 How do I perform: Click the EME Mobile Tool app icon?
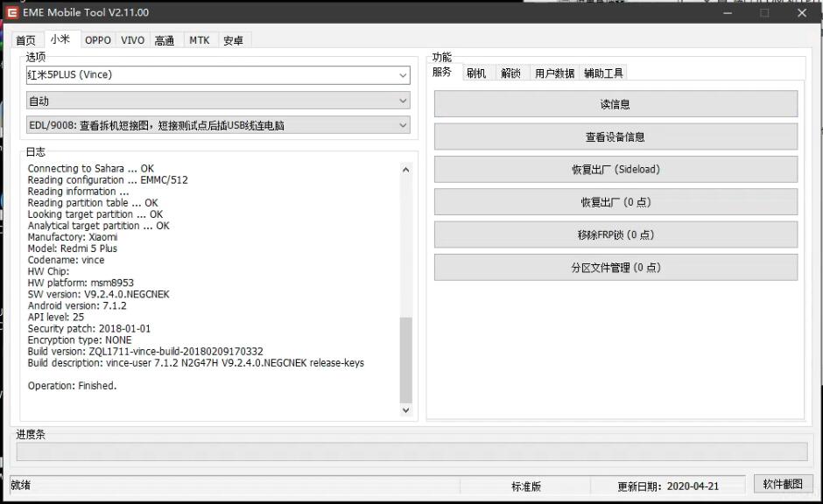coord(11,12)
